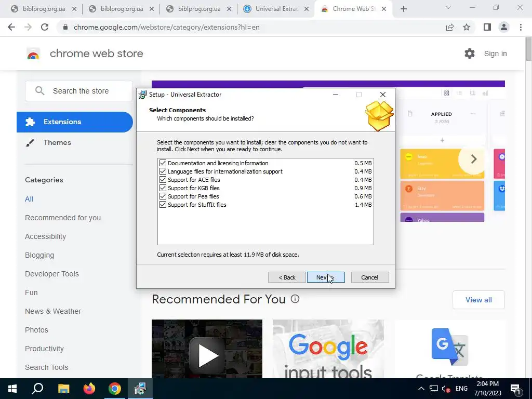Image resolution: width=532 pixels, height=399 pixels.
Task: Open notifications action center
Action: click(x=516, y=389)
